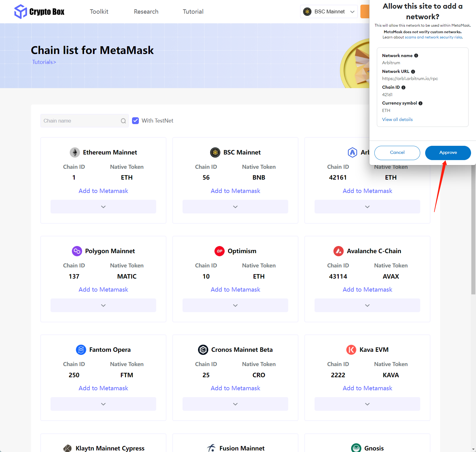Click the info icon beside Network URL
Image resolution: width=476 pixels, height=452 pixels.
tap(413, 72)
